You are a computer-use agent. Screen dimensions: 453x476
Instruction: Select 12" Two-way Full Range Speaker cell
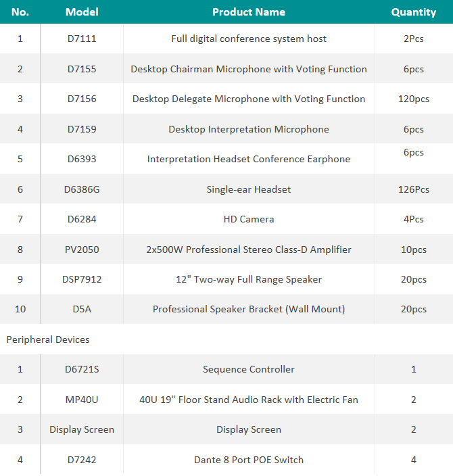(x=249, y=279)
